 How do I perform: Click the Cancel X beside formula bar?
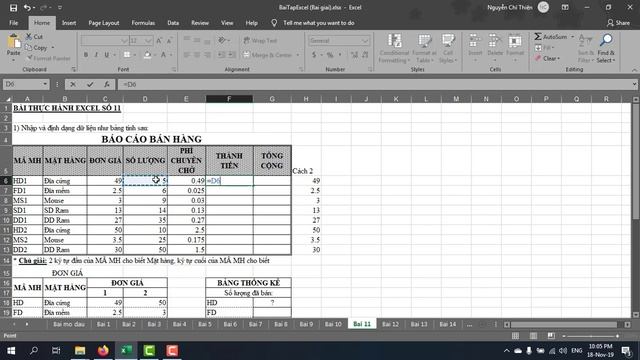[x=73, y=84]
